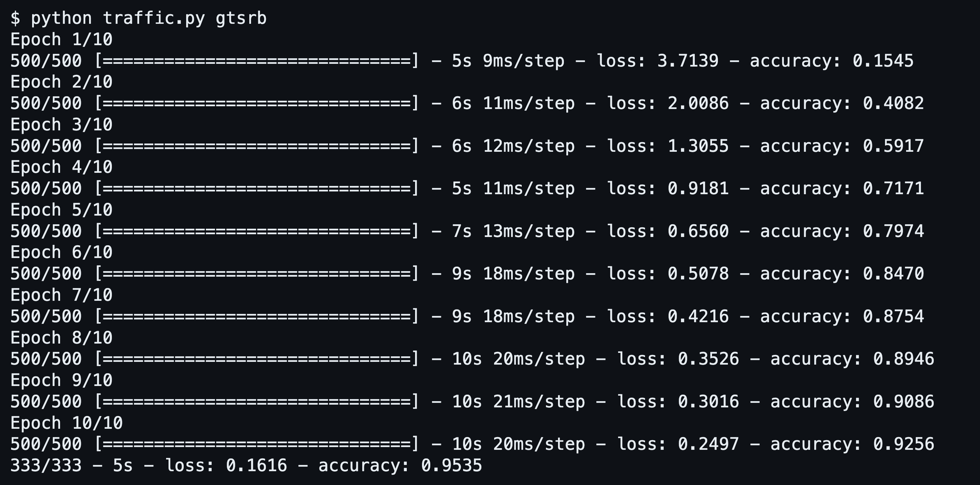Select the 'Epoch 2/10' line
The height and width of the screenshot is (485, 980).
(61, 82)
